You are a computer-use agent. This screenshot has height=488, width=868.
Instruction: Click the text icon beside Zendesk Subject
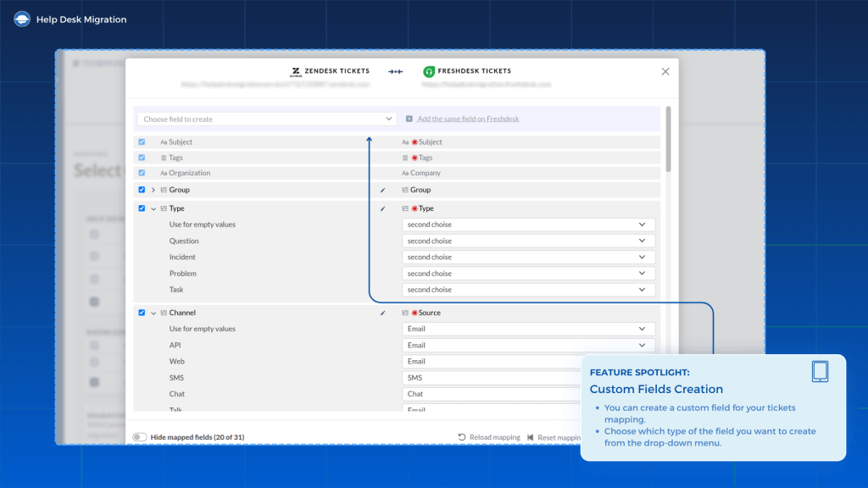[x=164, y=142]
